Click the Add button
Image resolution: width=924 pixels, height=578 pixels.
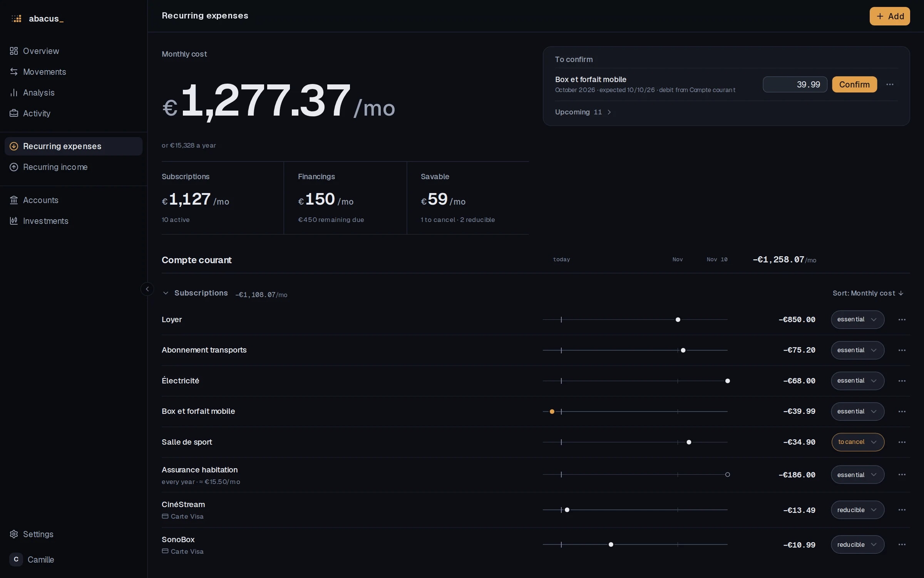click(890, 16)
